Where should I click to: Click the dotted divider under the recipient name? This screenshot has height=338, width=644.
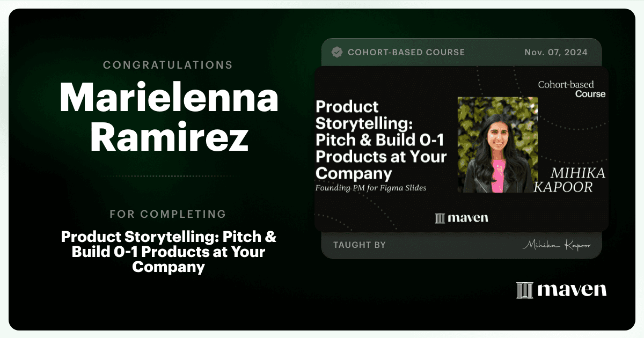(x=168, y=176)
